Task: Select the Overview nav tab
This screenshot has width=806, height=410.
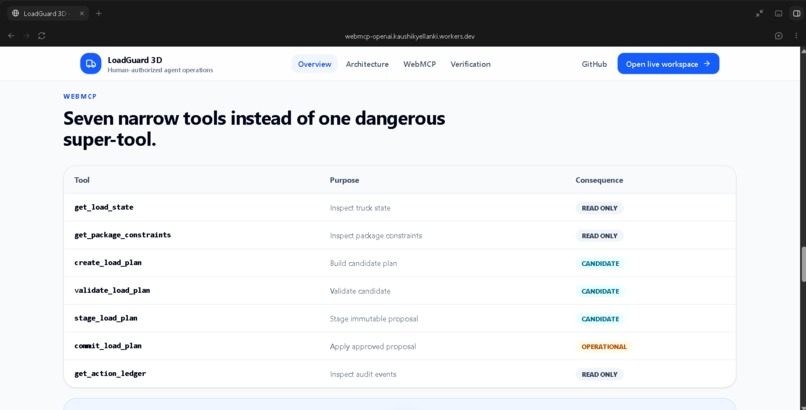Action: pyautogui.click(x=315, y=64)
